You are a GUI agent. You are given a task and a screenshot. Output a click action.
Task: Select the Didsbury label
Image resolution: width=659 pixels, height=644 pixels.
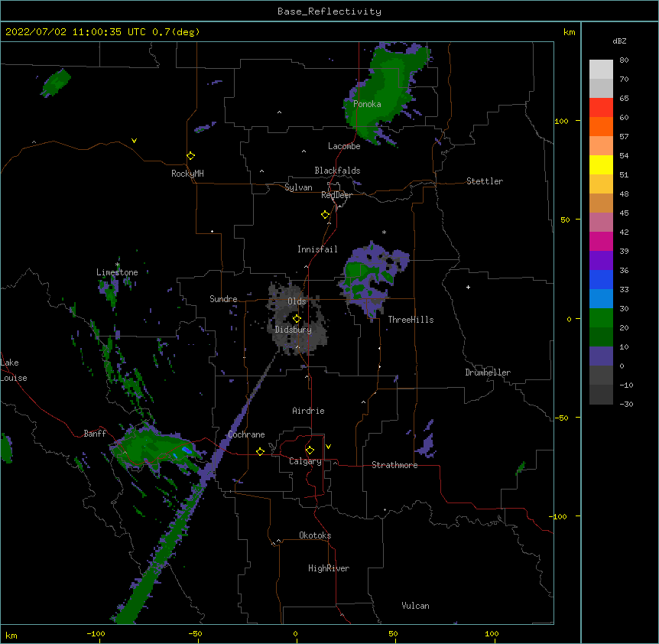(294, 330)
